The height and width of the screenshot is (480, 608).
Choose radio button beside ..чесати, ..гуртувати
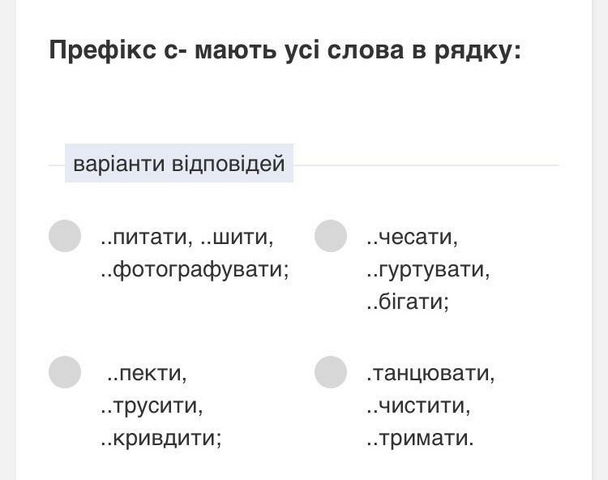(330, 236)
